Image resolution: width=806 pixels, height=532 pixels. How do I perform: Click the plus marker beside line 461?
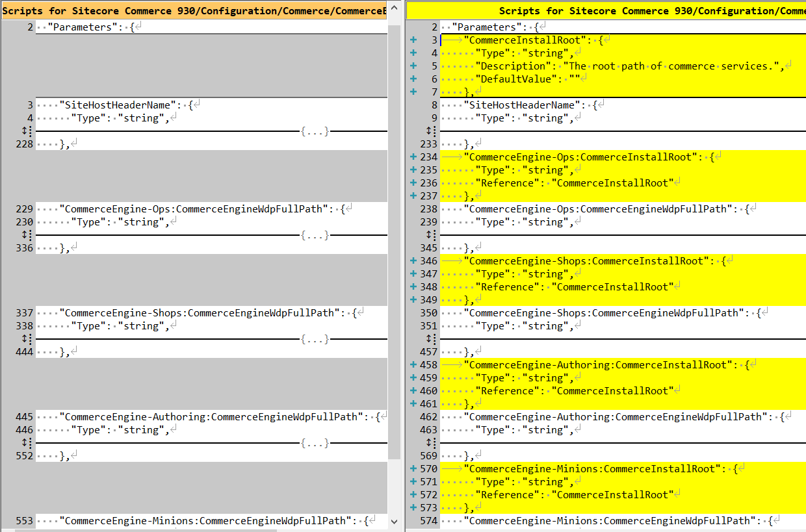(x=413, y=404)
